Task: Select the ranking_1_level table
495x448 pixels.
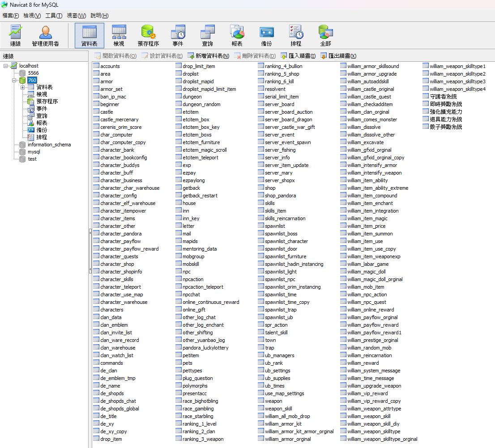Action: point(200,424)
